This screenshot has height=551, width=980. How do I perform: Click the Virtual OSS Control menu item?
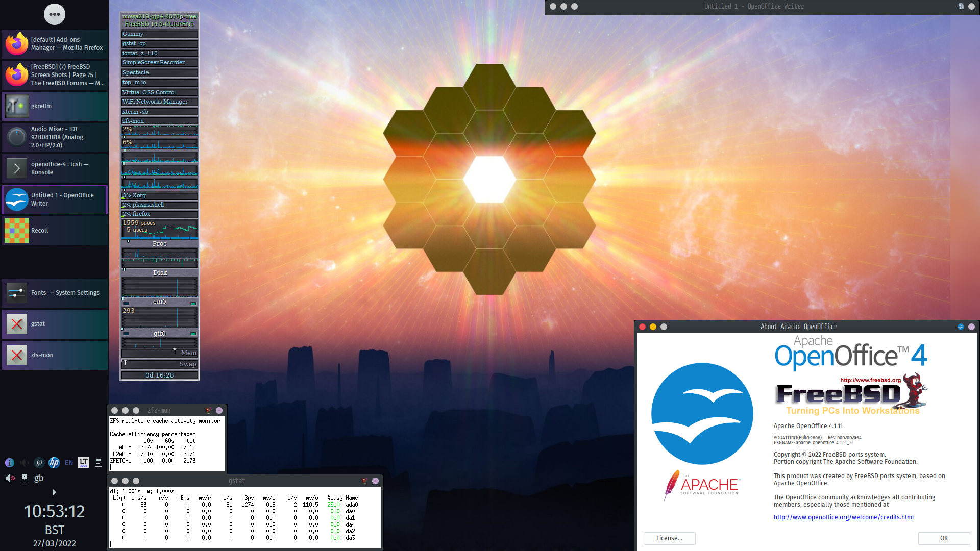pyautogui.click(x=160, y=91)
